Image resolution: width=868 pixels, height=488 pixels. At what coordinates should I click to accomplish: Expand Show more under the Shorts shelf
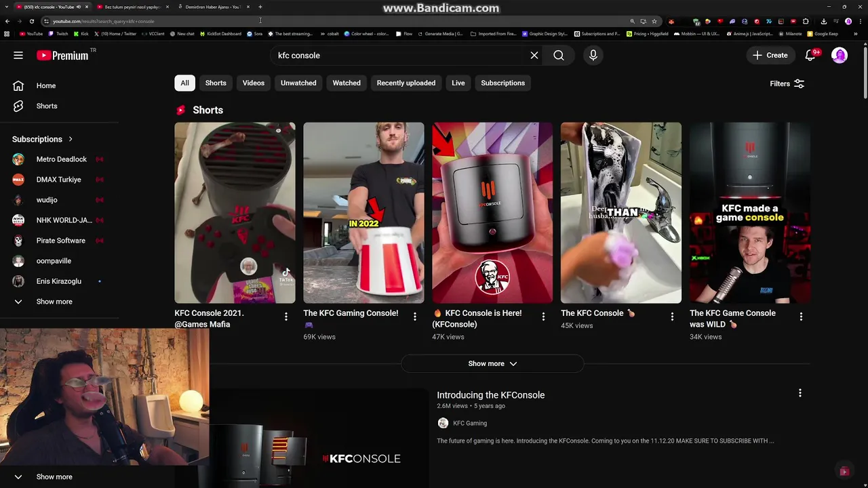click(x=492, y=364)
